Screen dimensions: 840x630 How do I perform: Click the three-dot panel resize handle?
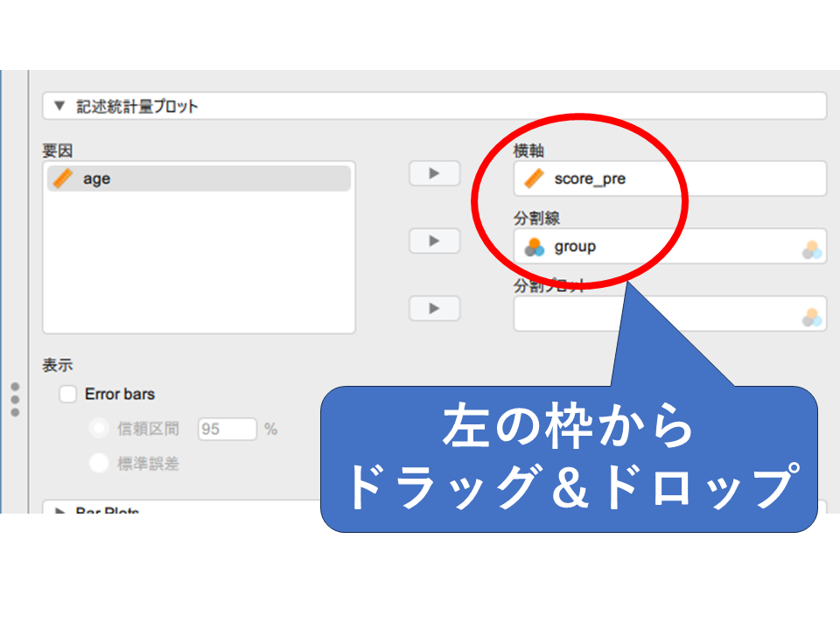pos(15,399)
